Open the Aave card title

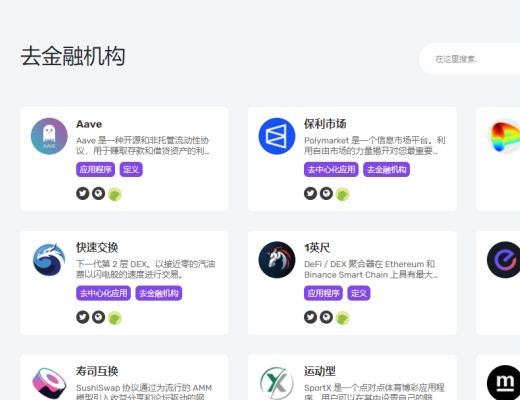pyautogui.click(x=89, y=124)
